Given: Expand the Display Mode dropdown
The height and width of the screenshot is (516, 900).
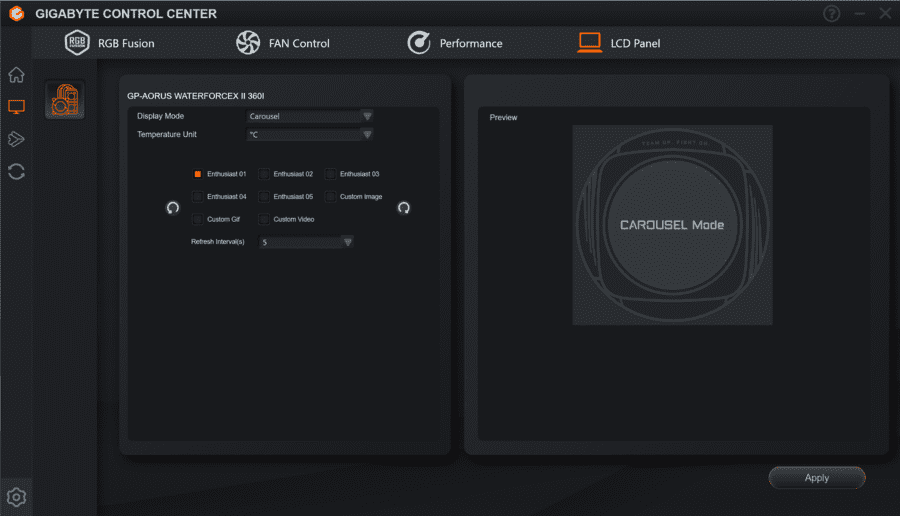Looking at the screenshot, I should pyautogui.click(x=309, y=116).
